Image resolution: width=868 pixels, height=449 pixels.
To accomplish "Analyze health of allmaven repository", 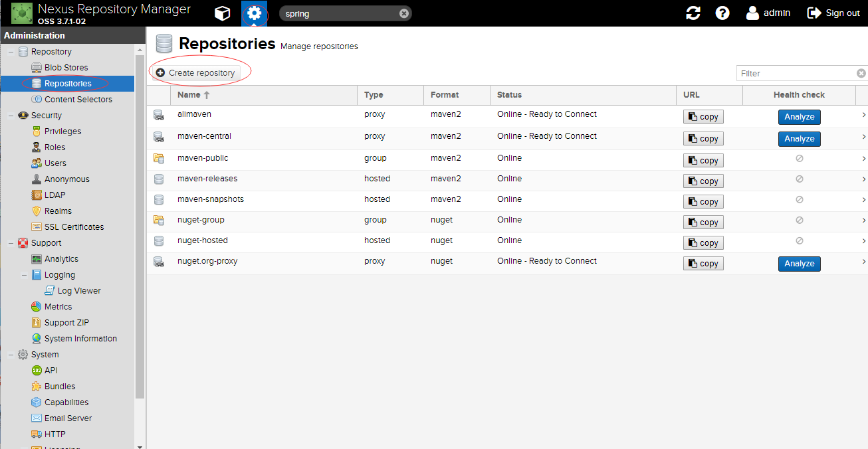I will (799, 117).
